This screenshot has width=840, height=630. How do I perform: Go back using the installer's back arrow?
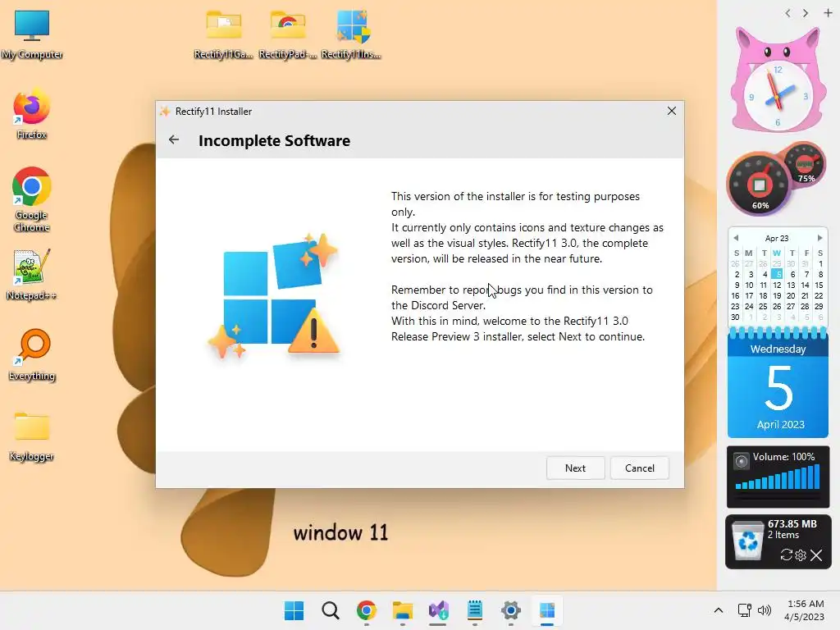click(174, 139)
